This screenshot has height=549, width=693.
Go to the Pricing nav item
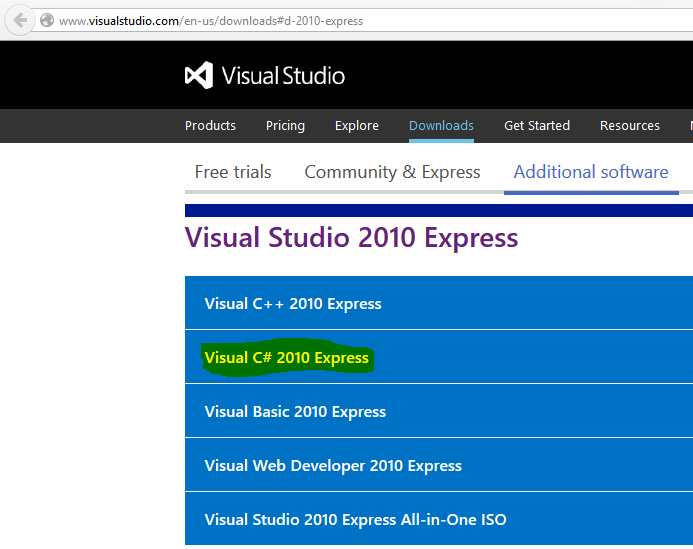tap(285, 126)
